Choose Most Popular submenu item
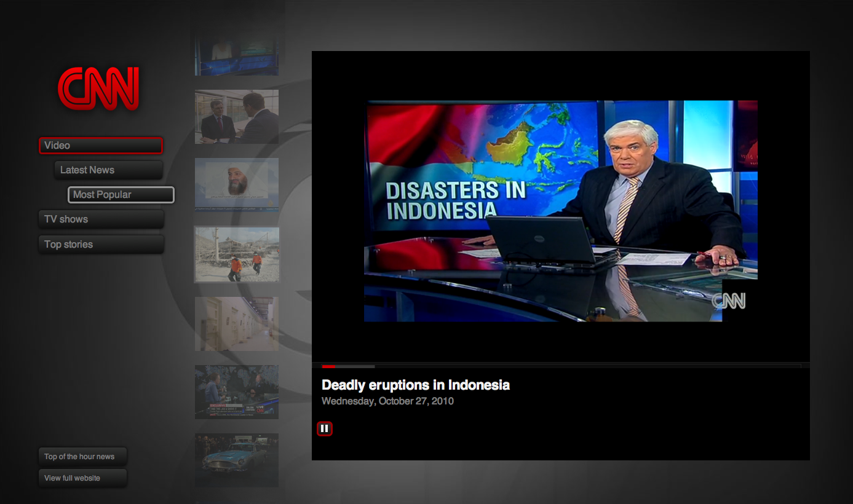853x504 pixels. 121,195
